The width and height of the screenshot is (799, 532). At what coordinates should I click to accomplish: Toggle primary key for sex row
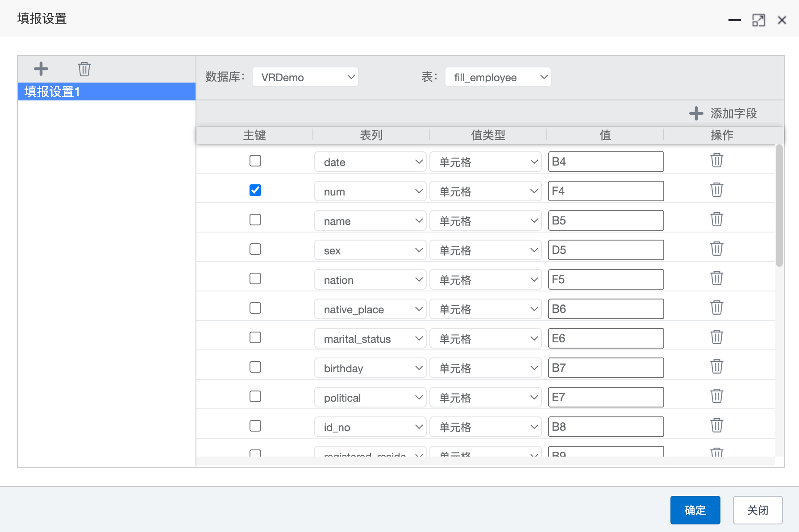pyautogui.click(x=255, y=249)
